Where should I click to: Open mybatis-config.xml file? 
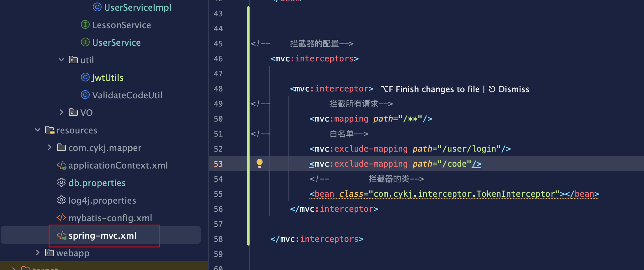pos(110,218)
